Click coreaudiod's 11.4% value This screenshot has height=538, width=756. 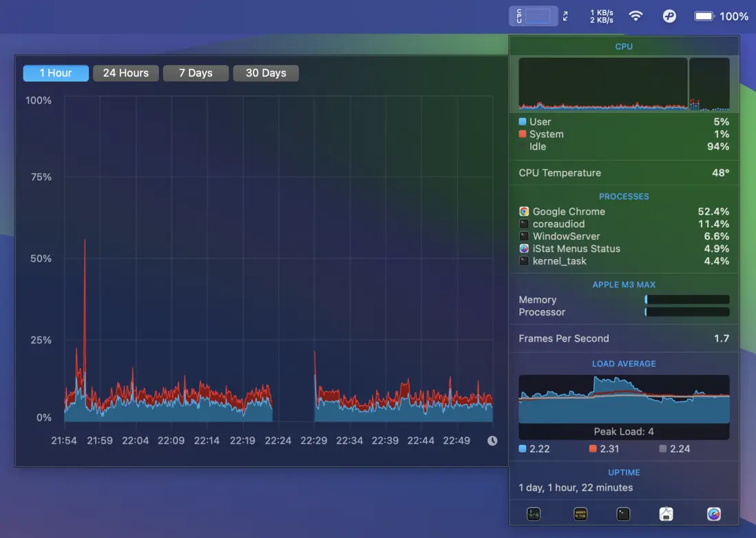point(713,224)
